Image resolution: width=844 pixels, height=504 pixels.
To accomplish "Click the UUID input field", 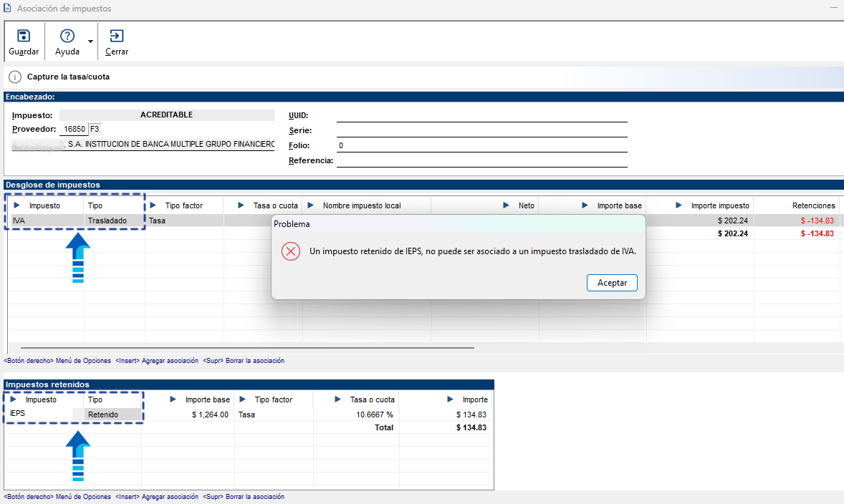I will (481, 115).
